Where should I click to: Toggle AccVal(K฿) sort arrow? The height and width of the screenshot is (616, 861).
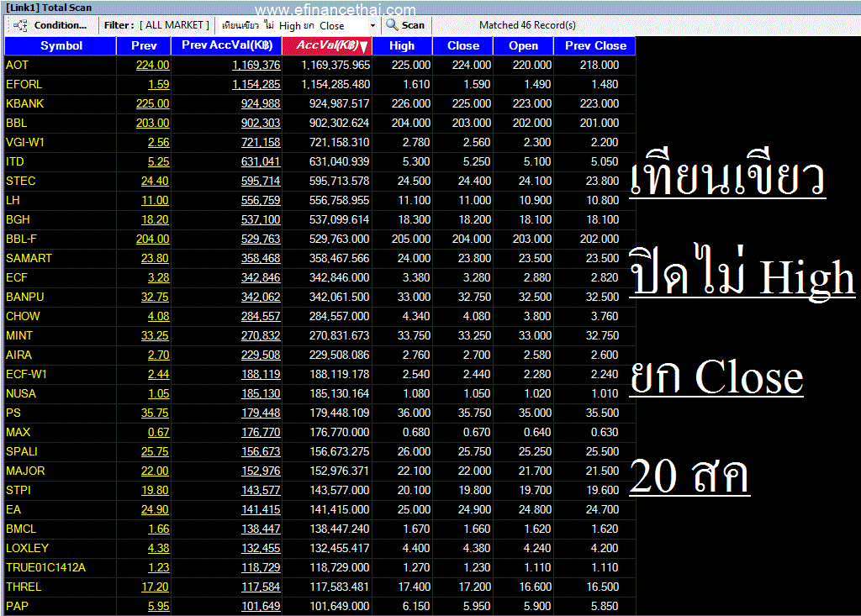coord(363,47)
